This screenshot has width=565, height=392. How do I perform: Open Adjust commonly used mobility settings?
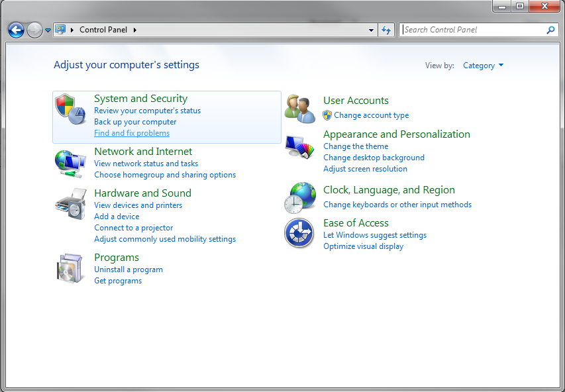click(165, 239)
